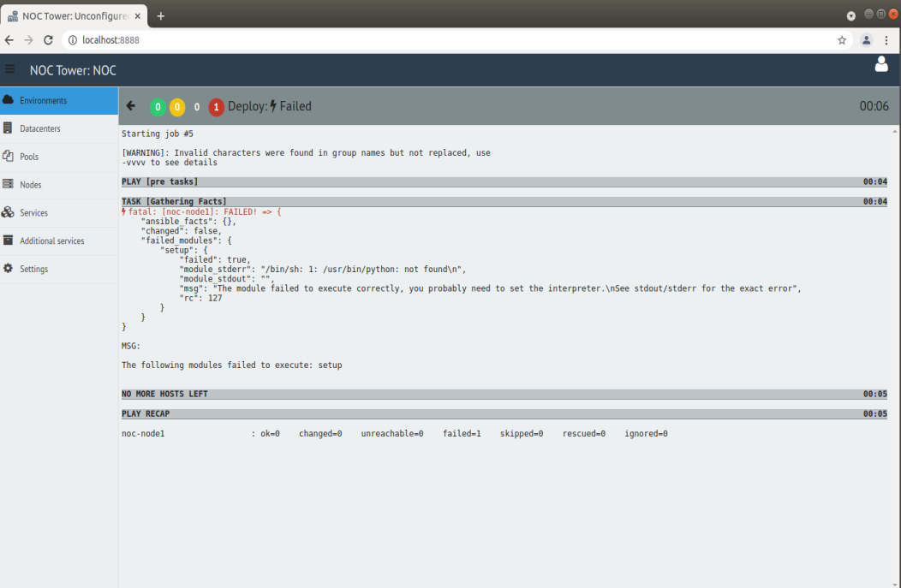The width and height of the screenshot is (901, 588).
Task: Click the Additional services box icon
Action: click(x=8, y=240)
